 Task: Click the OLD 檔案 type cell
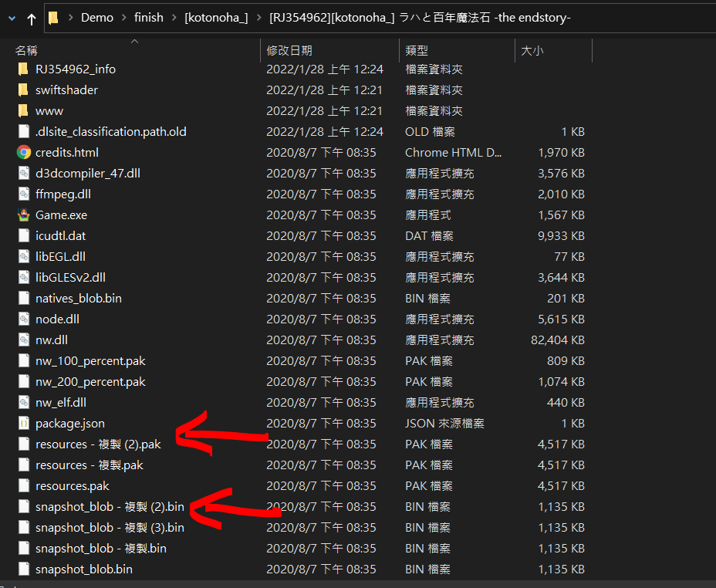click(431, 132)
